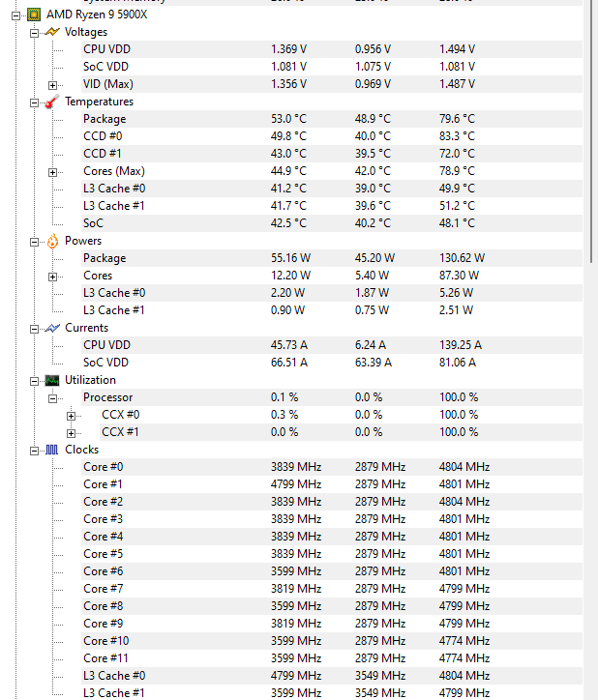Collapse the AMD Ryzen 9 5900X node

(x=16, y=16)
